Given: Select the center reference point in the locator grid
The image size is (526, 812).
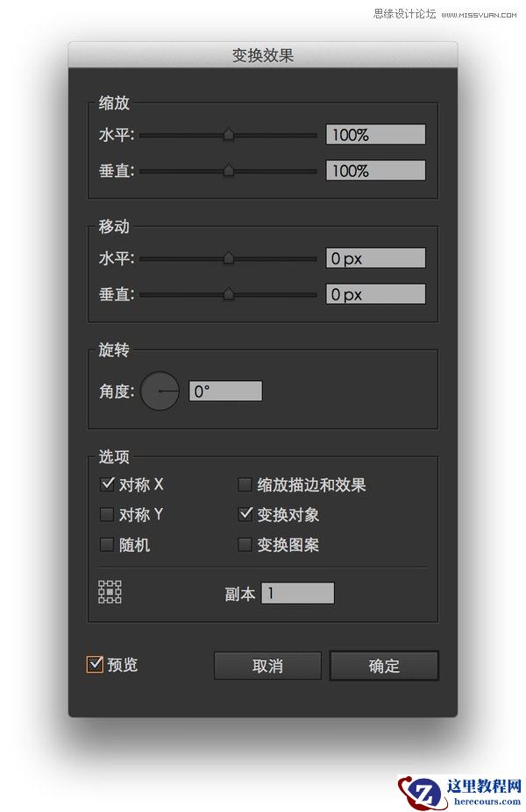Looking at the screenshot, I should (110, 592).
